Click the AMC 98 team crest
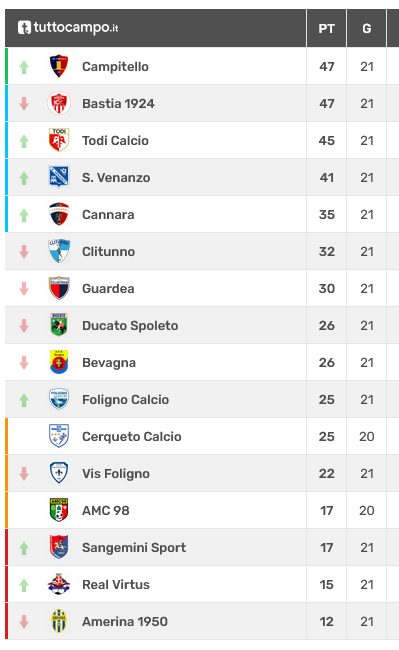Screen dimensions: 399x650 (x=59, y=510)
